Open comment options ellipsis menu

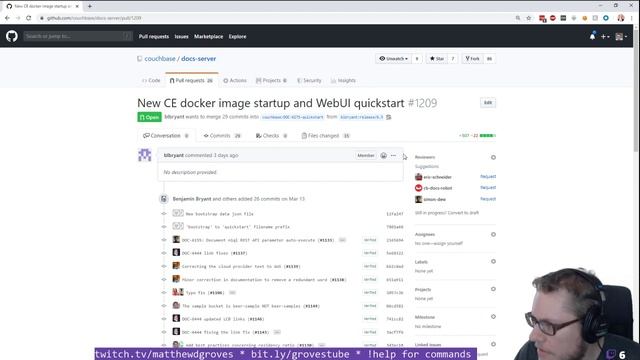[393, 156]
